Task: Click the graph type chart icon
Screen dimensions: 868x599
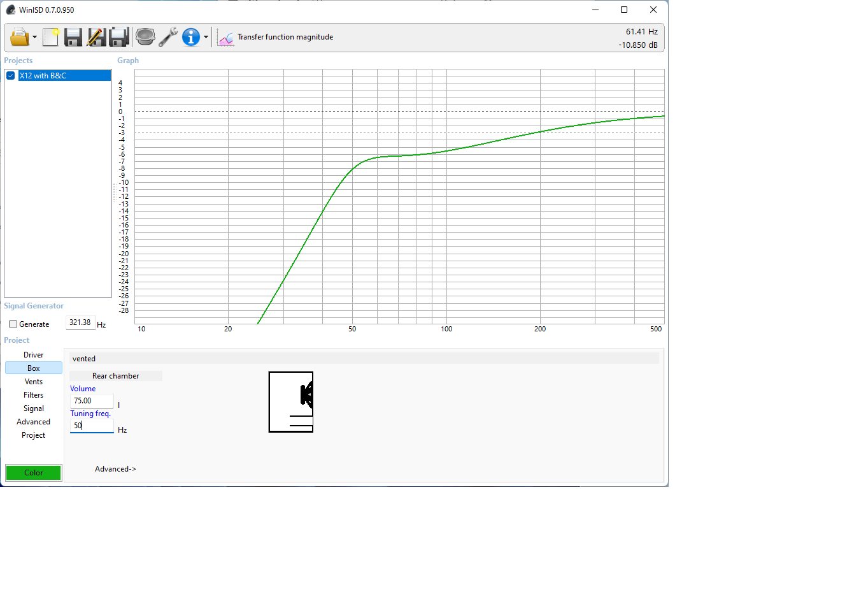Action: 225,38
